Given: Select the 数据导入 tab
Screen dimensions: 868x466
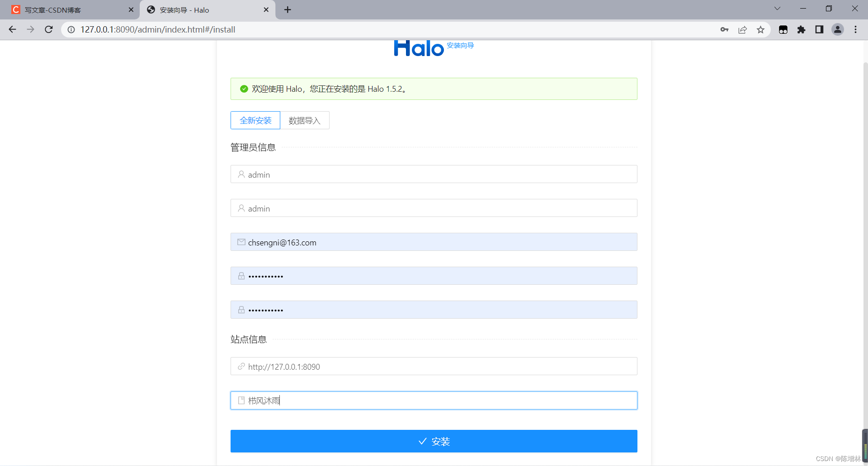Looking at the screenshot, I should (305, 120).
